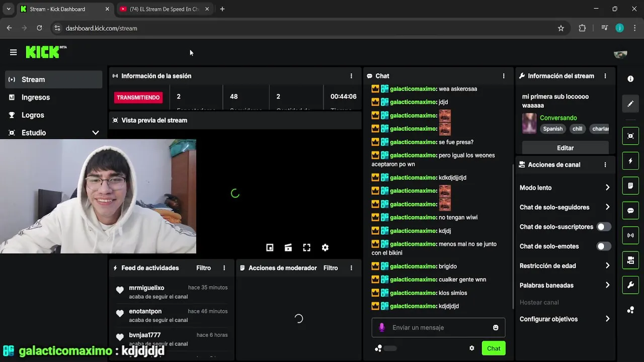
Task: Open the browser extensions puzzle icon
Action: point(582,28)
